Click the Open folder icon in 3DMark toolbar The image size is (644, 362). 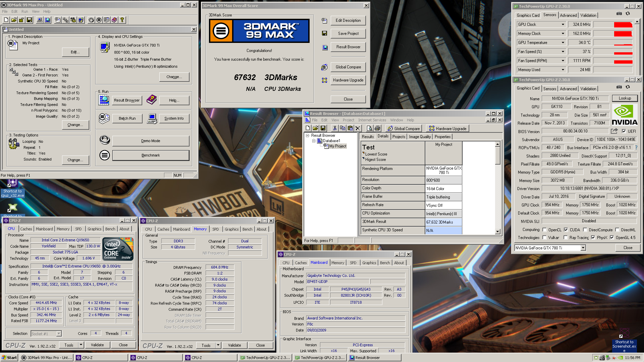(x=14, y=20)
